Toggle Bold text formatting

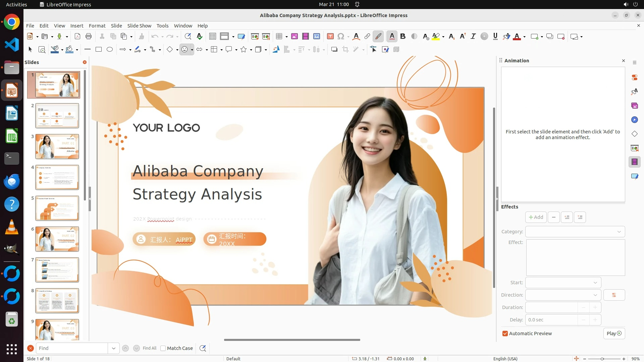403,37
